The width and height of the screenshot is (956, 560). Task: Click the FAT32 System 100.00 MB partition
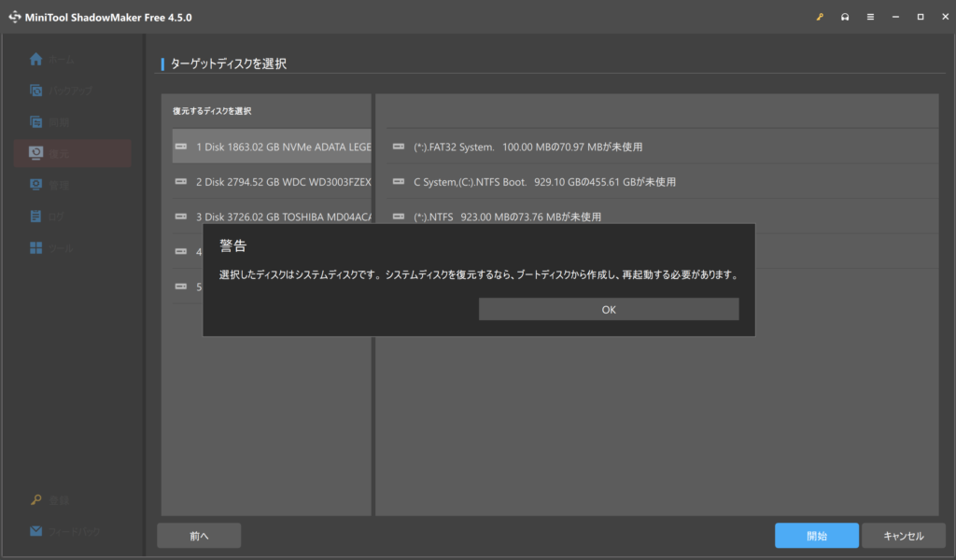[662, 147]
